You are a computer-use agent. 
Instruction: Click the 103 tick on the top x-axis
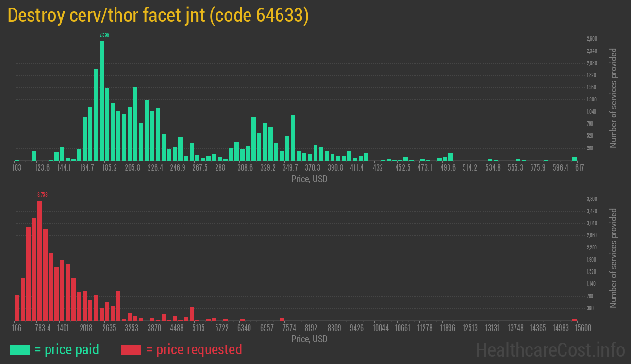point(17,168)
